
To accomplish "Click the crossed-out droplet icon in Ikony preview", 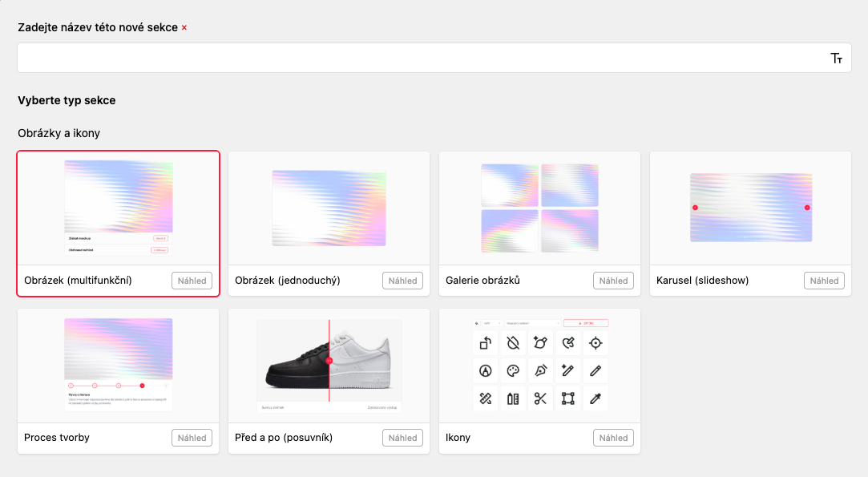I will click(513, 343).
